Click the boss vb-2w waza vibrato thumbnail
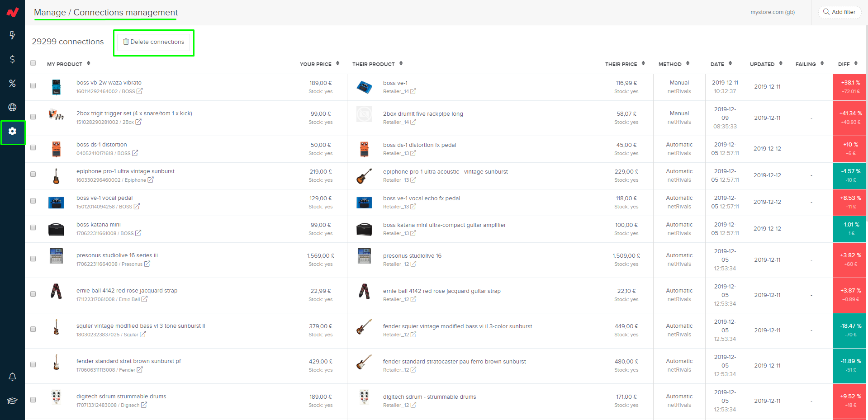868x420 pixels. coord(56,87)
